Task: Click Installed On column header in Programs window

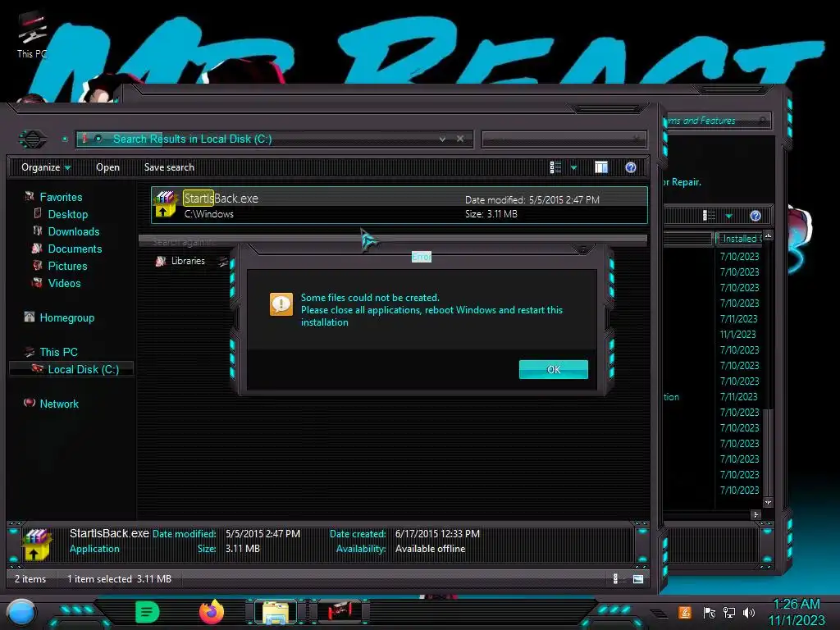Action: (x=740, y=239)
